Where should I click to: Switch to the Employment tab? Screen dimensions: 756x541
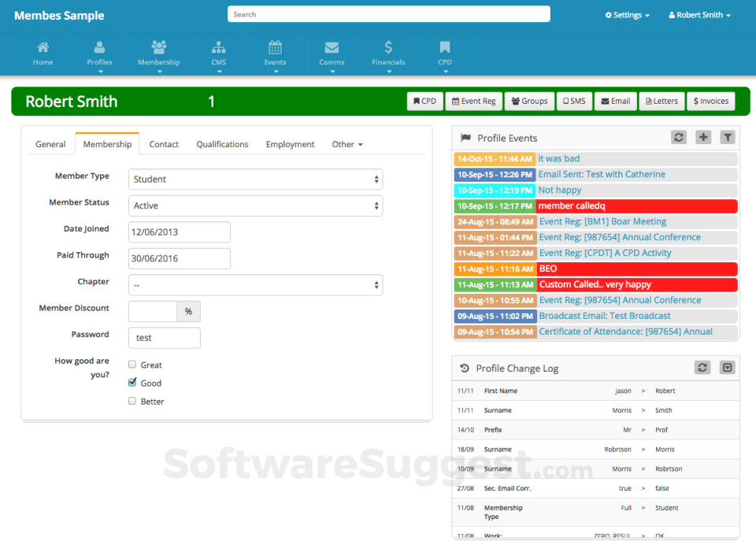[290, 144]
